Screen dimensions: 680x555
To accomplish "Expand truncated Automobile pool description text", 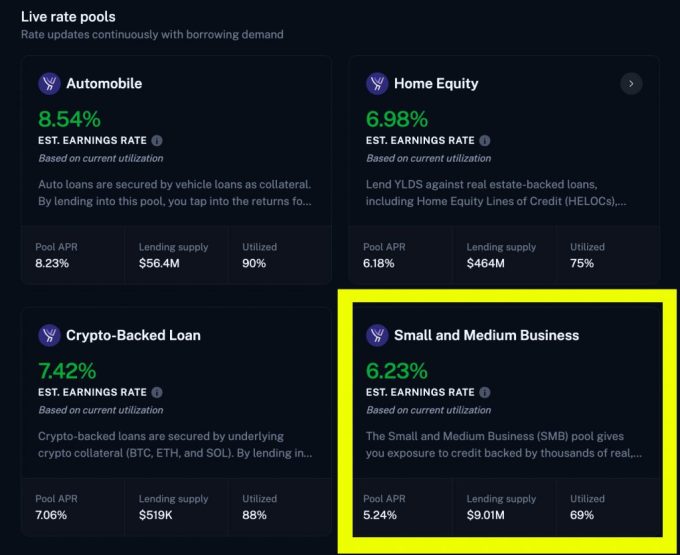I will pos(175,193).
